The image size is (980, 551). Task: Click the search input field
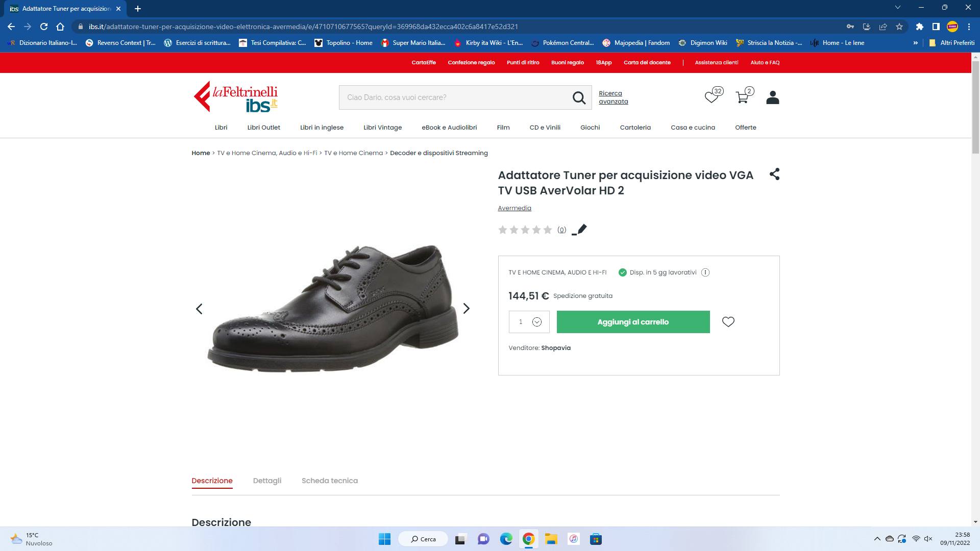point(454,97)
